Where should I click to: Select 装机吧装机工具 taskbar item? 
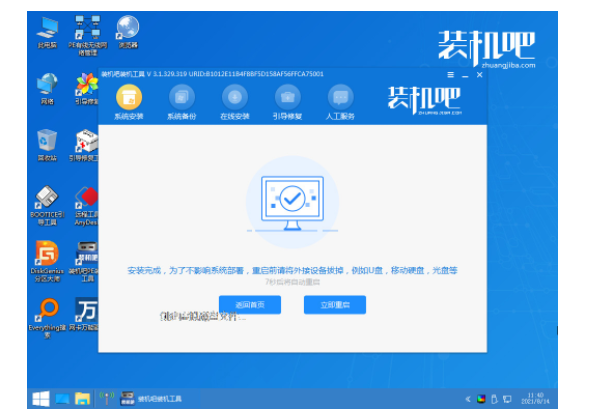(x=151, y=399)
